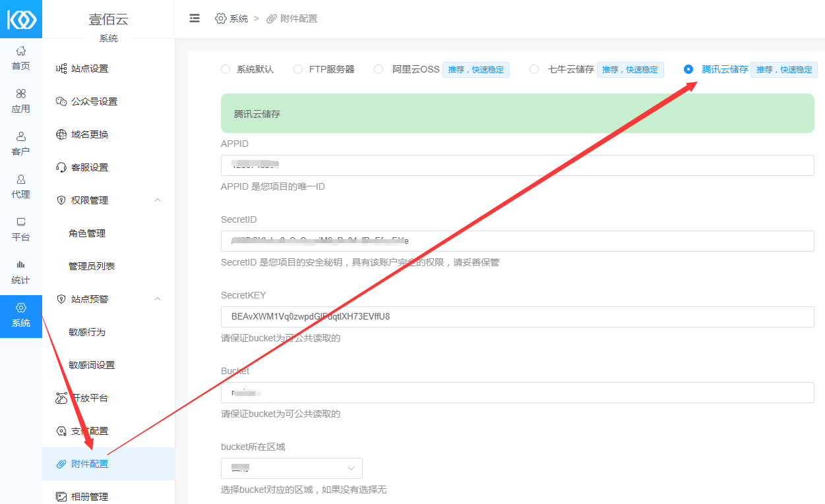Click the 附件配置 breadcrumb text
The width and height of the screenshot is (825, 504).
(299, 18)
